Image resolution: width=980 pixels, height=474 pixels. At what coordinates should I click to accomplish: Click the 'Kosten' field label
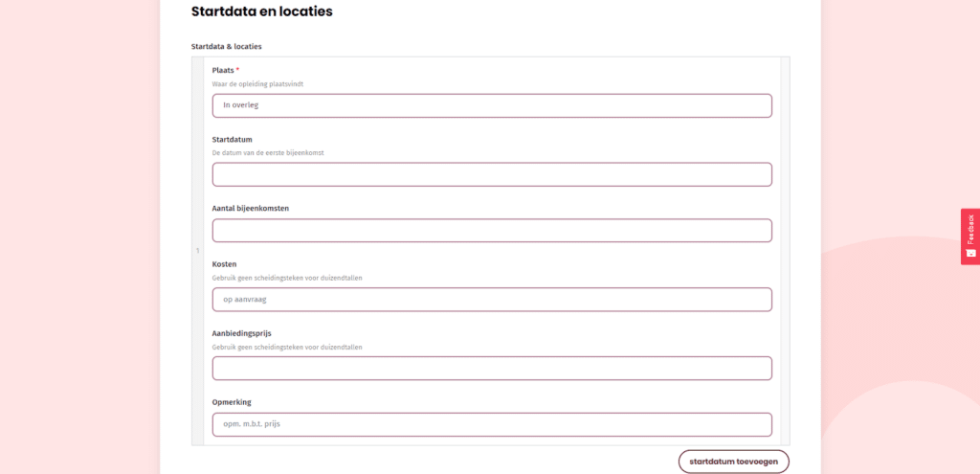[x=224, y=263]
